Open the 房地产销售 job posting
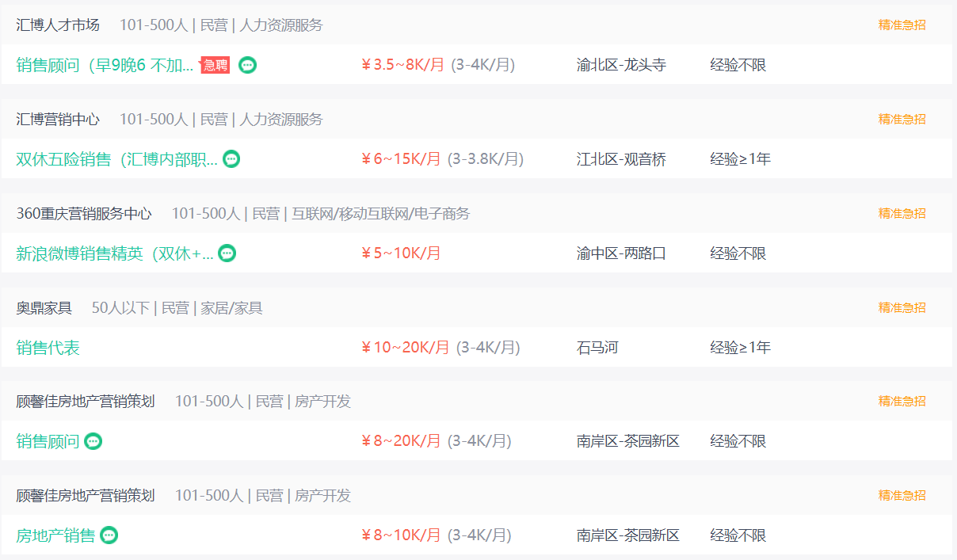Viewport: 957px width, 560px height. (55, 535)
